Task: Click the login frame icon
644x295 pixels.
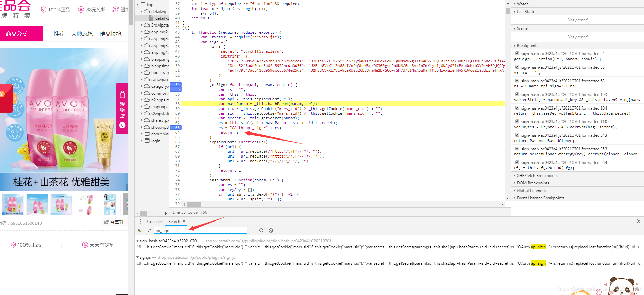Action: click(147, 141)
